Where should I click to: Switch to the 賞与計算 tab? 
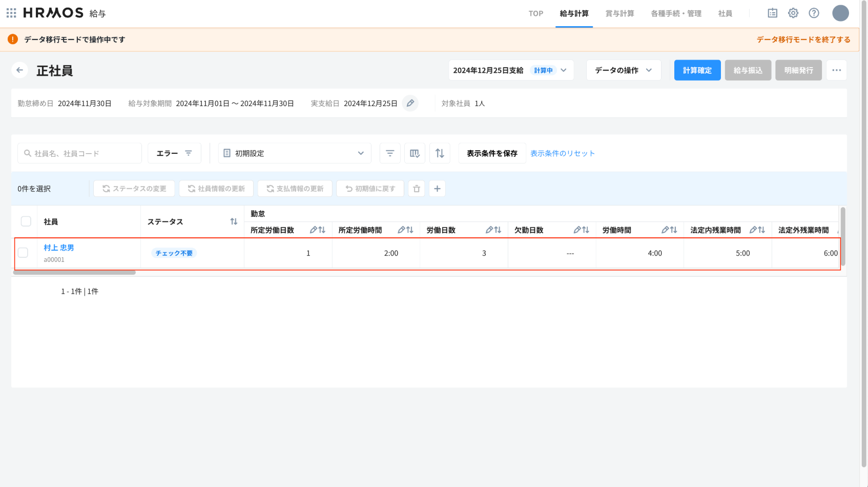[619, 13]
